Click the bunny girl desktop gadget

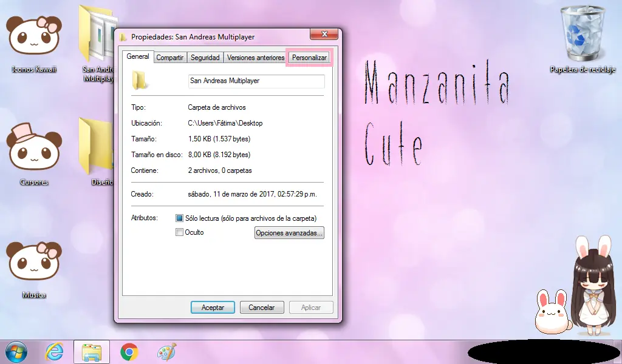[593, 286]
